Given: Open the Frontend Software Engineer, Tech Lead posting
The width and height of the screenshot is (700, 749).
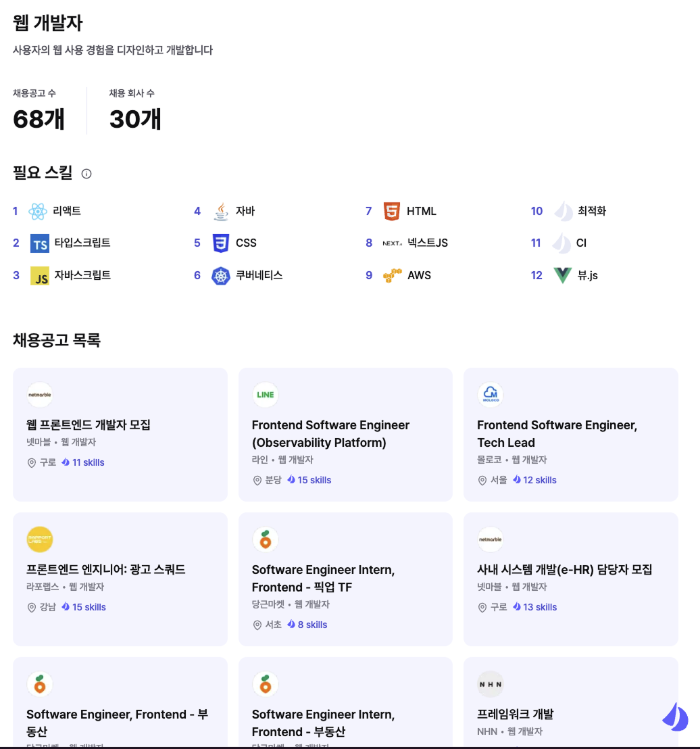Looking at the screenshot, I should pyautogui.click(x=557, y=433).
